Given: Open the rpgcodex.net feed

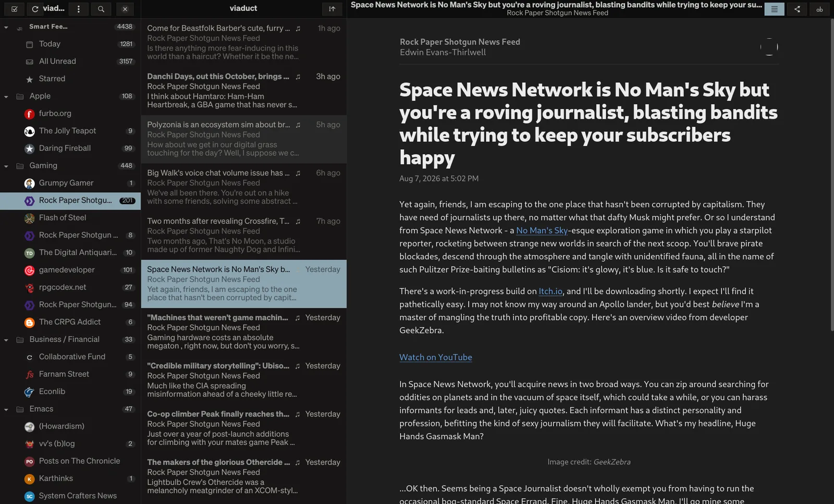Looking at the screenshot, I should pyautogui.click(x=70, y=287).
